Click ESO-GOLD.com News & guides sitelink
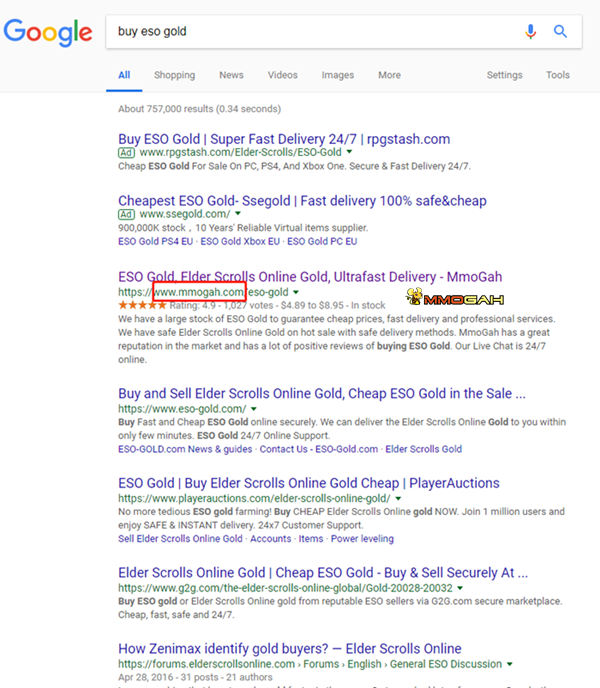The height and width of the screenshot is (688, 600). tap(185, 449)
